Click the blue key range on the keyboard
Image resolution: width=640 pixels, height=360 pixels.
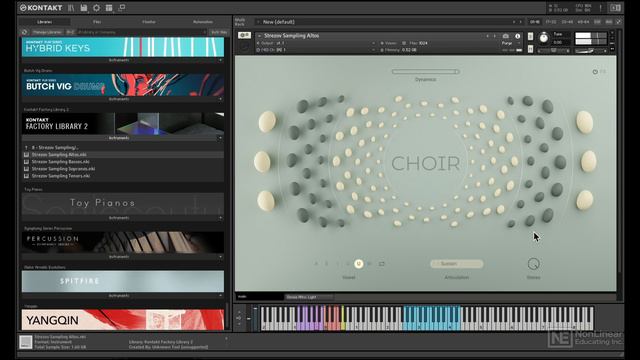[432, 318]
